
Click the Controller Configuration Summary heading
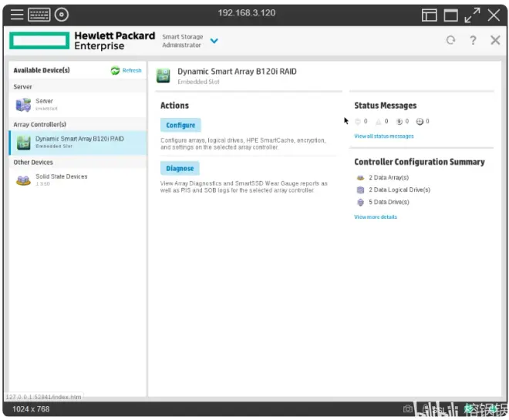coord(420,162)
